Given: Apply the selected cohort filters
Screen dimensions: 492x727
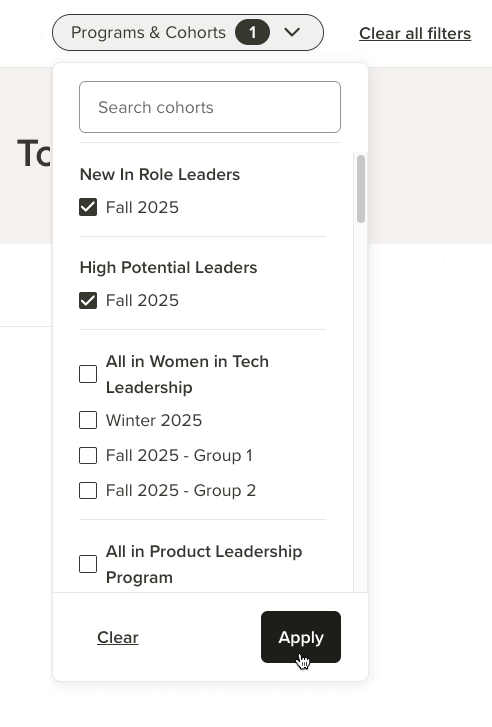Looking at the screenshot, I should tap(301, 637).
